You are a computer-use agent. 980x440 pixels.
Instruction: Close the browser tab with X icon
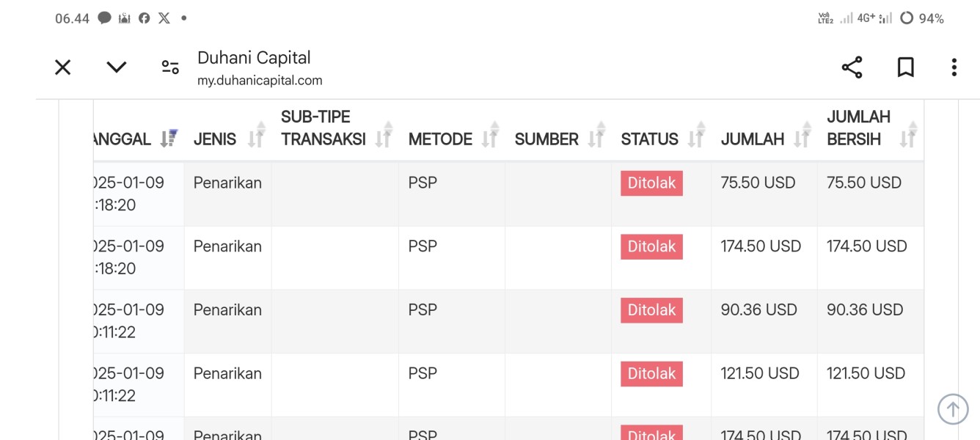pyautogui.click(x=63, y=67)
